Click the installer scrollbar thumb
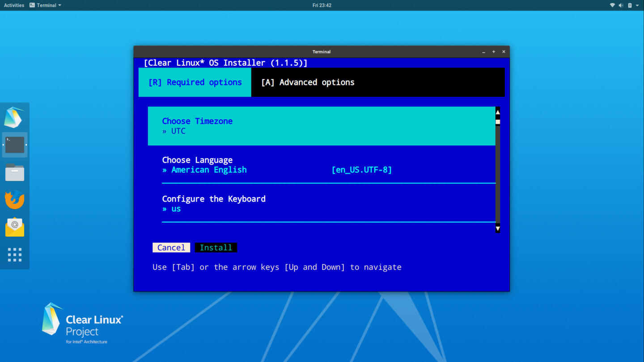 [x=498, y=122]
